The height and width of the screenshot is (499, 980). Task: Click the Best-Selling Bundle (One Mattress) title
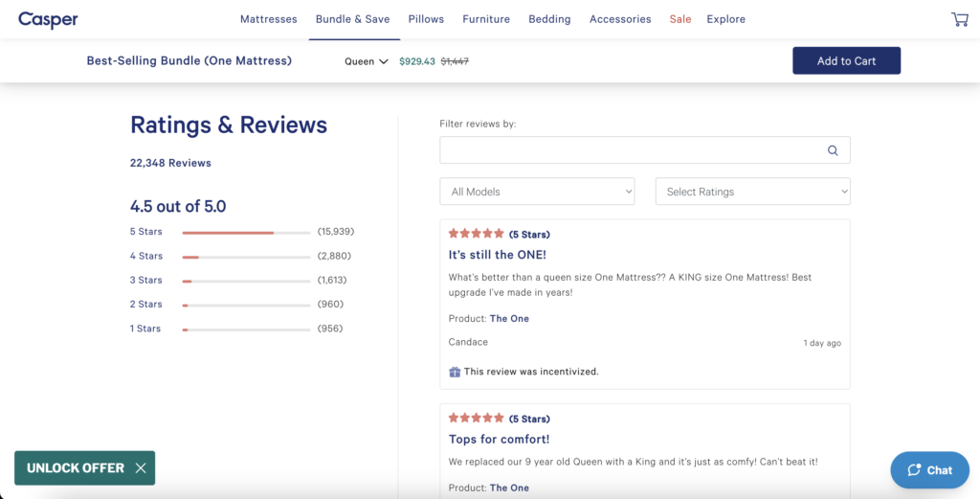(189, 60)
